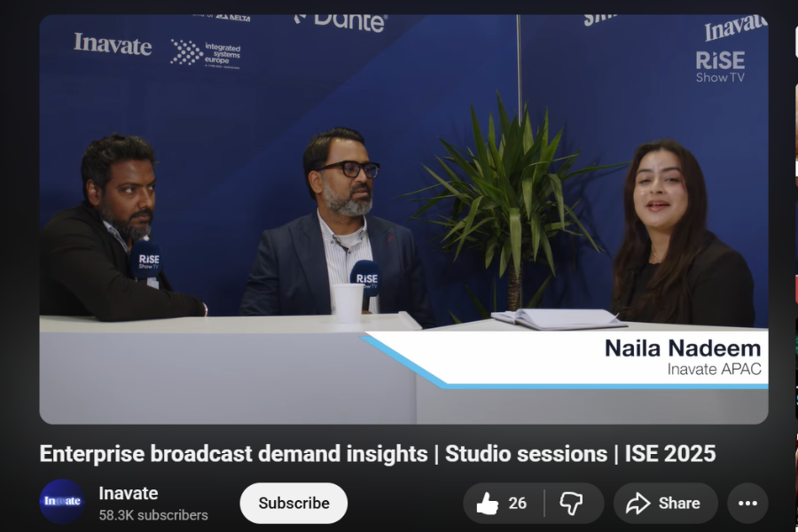798x532 pixels.
Task: Open the Inavate channel name link
Action: [x=129, y=493]
